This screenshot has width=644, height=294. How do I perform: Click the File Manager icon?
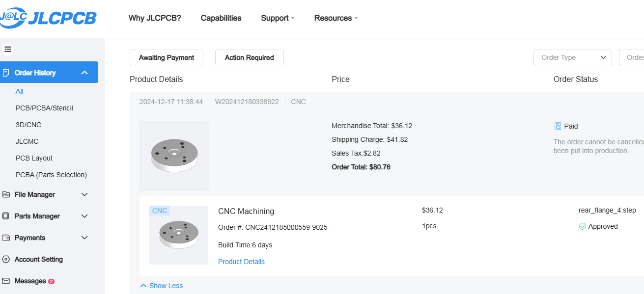[6, 194]
